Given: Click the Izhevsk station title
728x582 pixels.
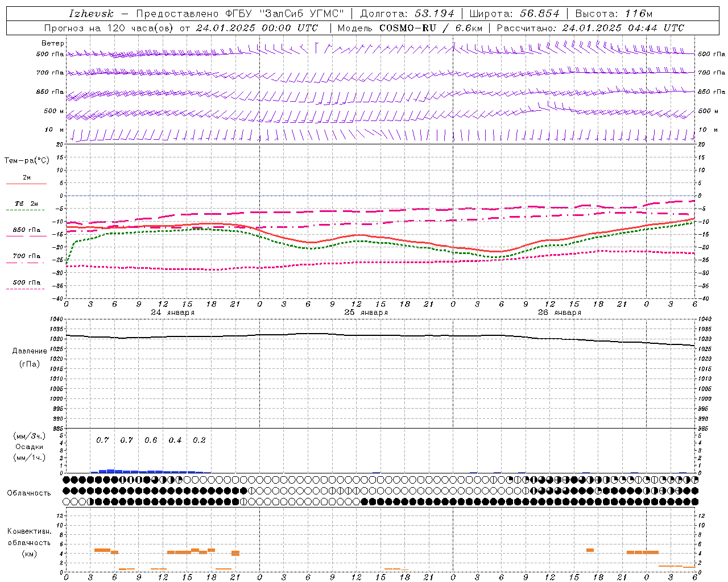Looking at the screenshot, I should (x=91, y=14).
